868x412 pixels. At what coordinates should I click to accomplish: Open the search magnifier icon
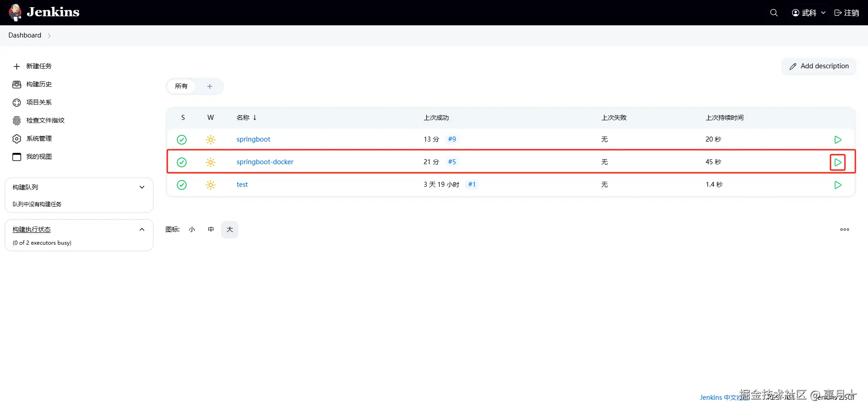pyautogui.click(x=774, y=13)
